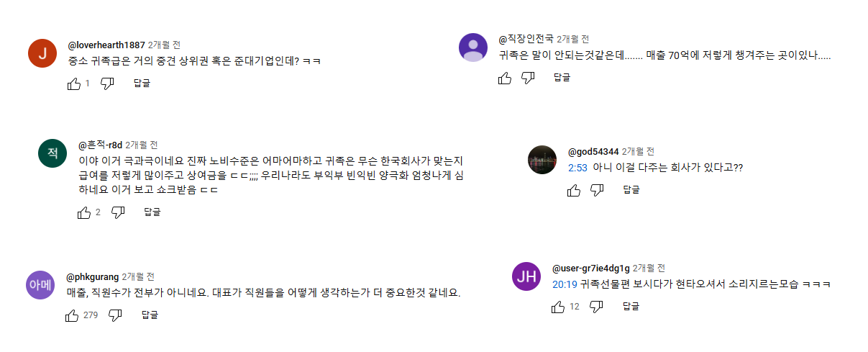868x352 pixels.
Task: Like the comment by @god54344
Action: pyautogui.click(x=574, y=190)
